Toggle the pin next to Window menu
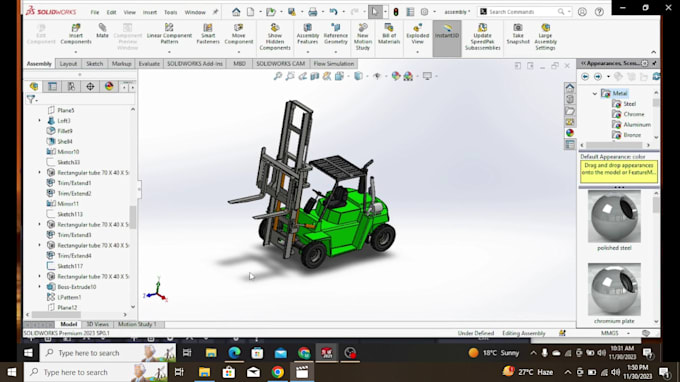 click(215, 12)
